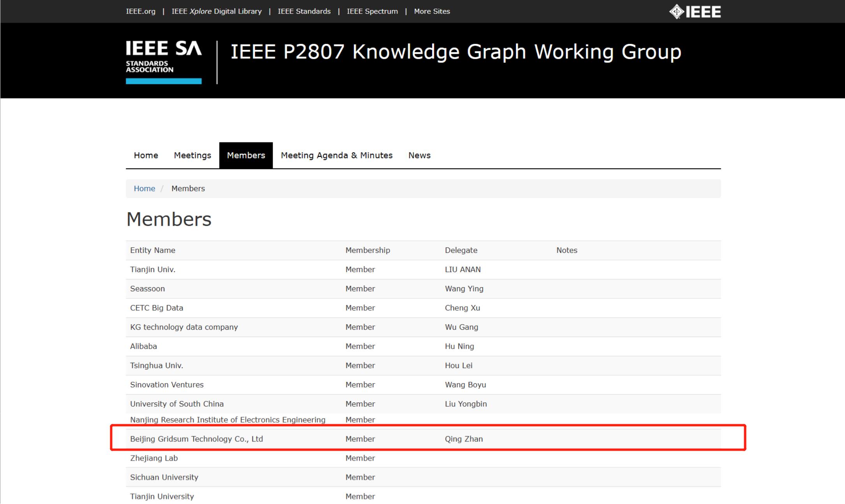Viewport: 845px width, 504px height.
Task: Click the IEEE logo at top right
Action: (x=695, y=12)
